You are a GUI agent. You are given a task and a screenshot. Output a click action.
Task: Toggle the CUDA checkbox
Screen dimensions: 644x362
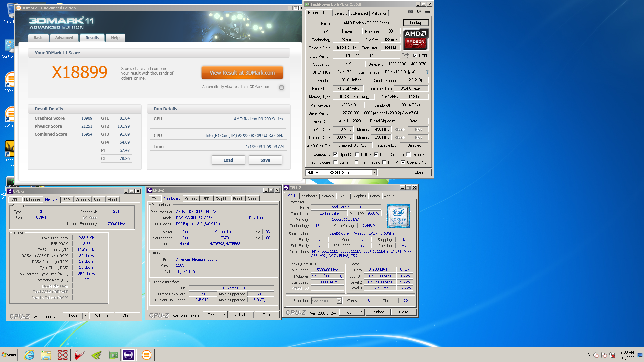pos(357,155)
